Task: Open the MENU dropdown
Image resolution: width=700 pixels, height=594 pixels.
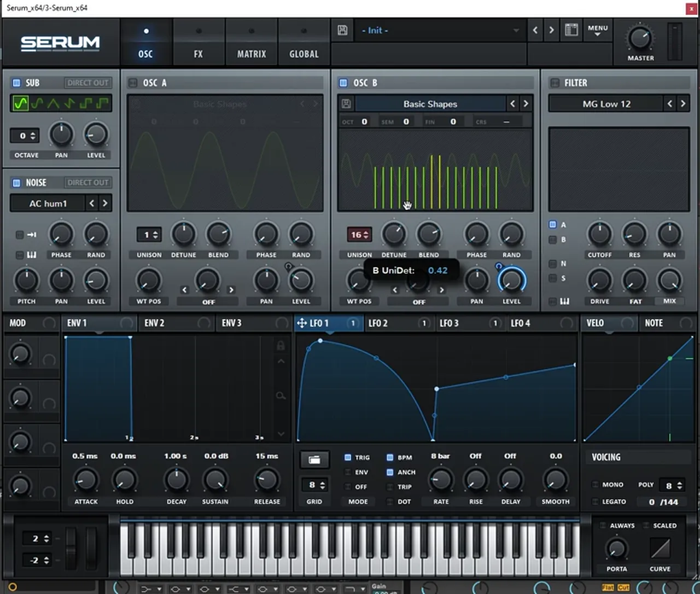Action: point(598,30)
